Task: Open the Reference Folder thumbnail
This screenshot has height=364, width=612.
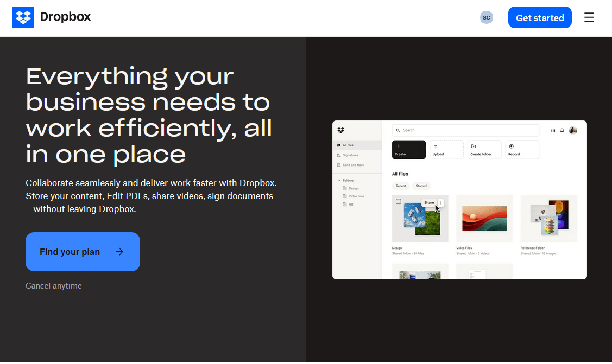Action: point(549,219)
